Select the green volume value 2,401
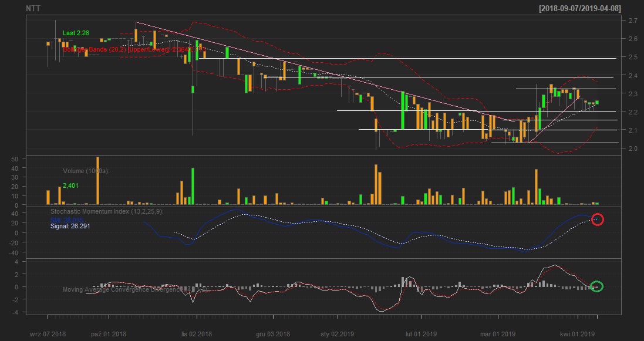 click(x=70, y=185)
